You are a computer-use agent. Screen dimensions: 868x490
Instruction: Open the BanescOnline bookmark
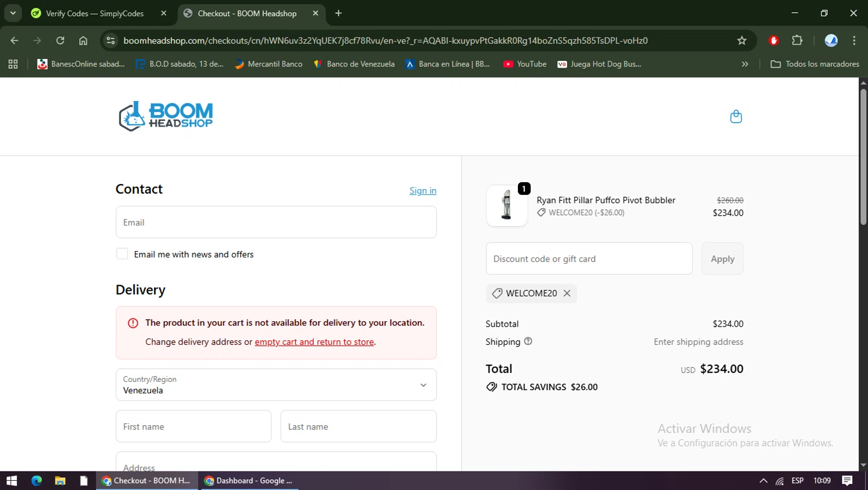pyautogui.click(x=81, y=64)
